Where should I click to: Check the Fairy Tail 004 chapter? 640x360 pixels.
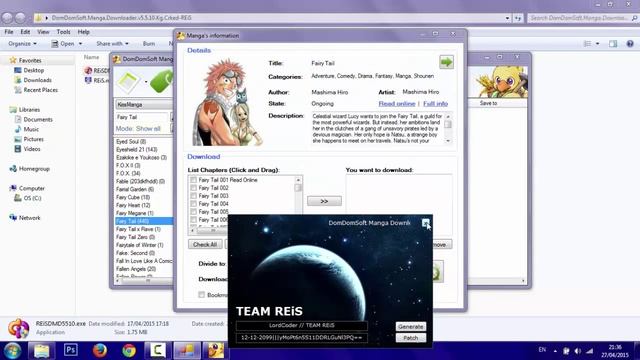click(x=193, y=204)
